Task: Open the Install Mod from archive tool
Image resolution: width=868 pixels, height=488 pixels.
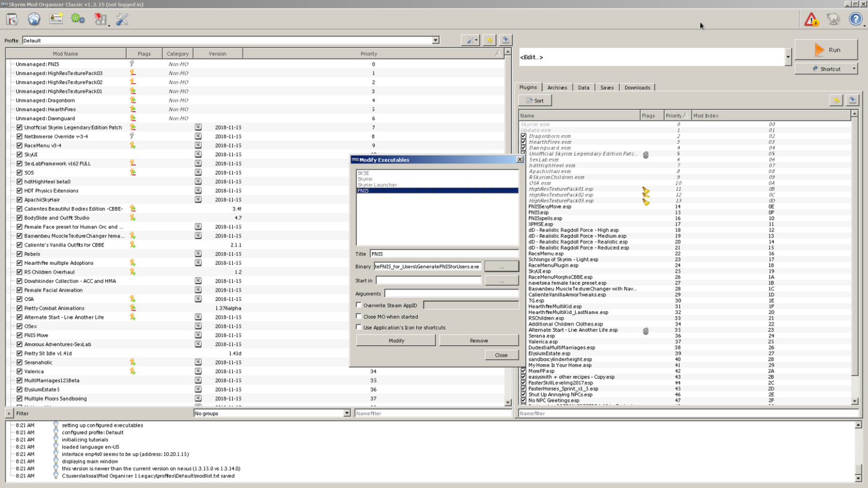Action: 12,20
